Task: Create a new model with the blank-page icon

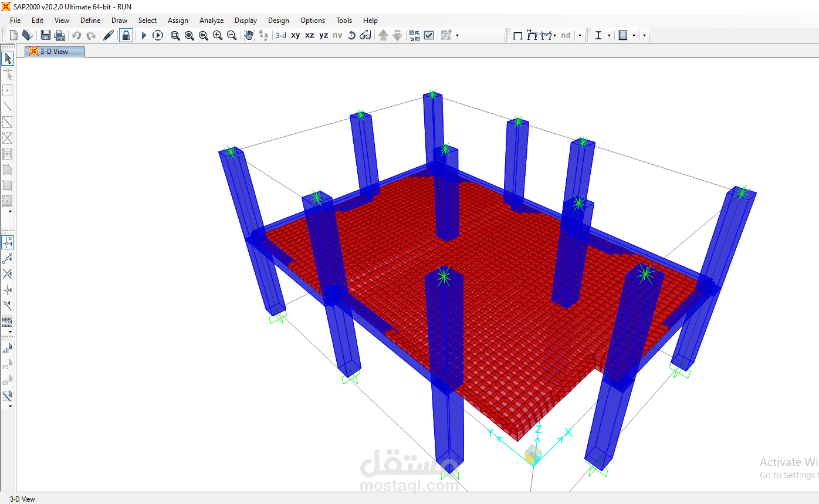Action: click(13, 35)
